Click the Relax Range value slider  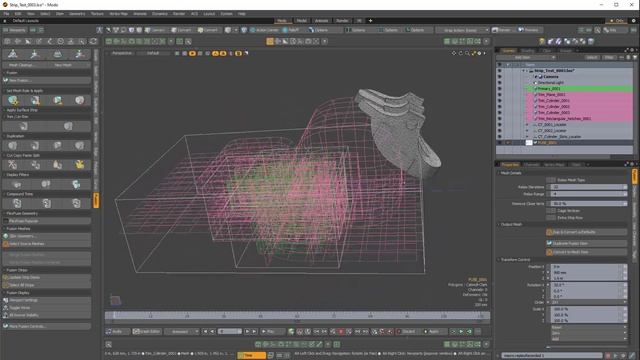(588, 194)
